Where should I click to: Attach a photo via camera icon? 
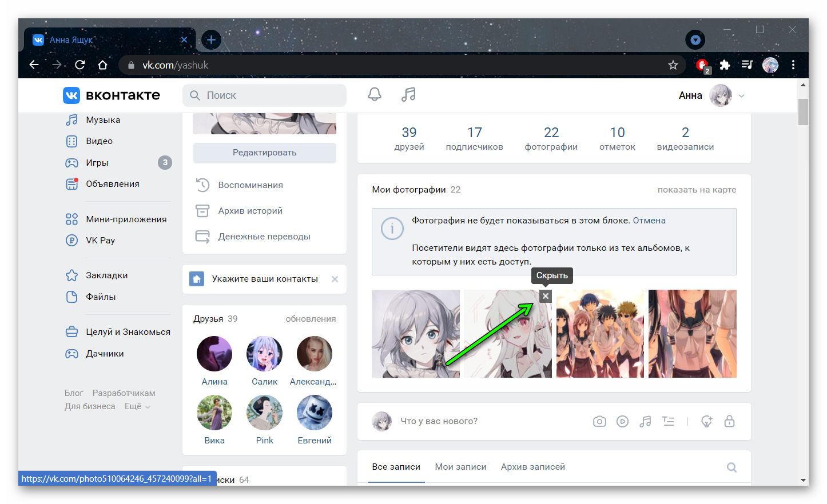[x=599, y=422]
